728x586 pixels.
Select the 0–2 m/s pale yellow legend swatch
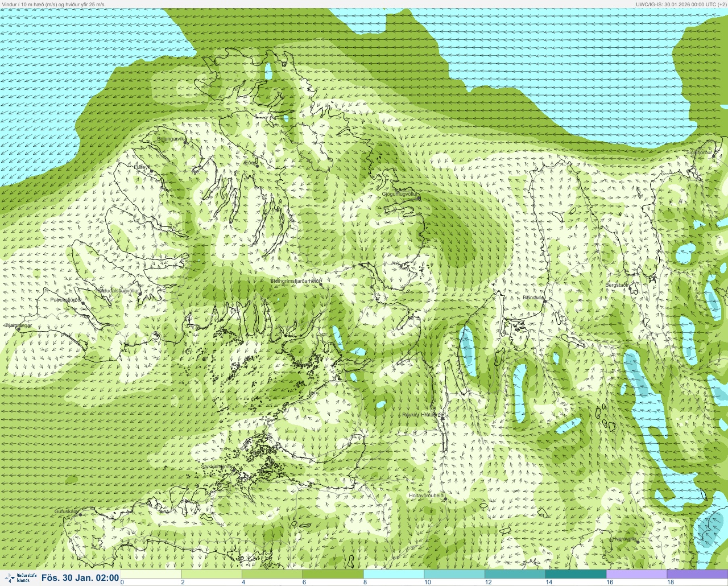point(151,574)
